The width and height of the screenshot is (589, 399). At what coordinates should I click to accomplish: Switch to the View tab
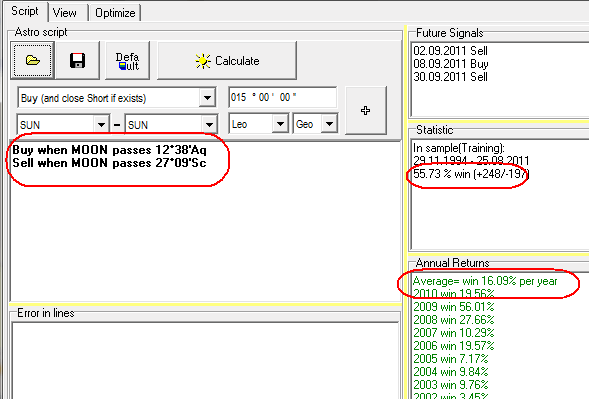click(65, 13)
